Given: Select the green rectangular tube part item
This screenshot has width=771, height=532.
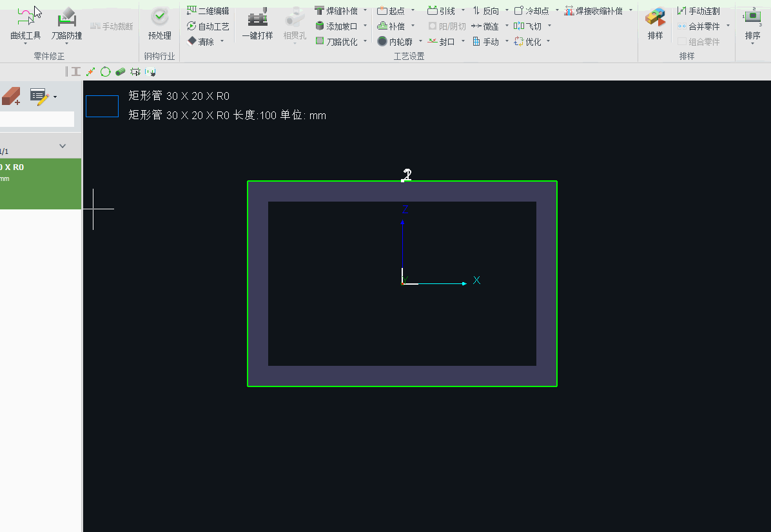Looking at the screenshot, I should tap(40, 184).
